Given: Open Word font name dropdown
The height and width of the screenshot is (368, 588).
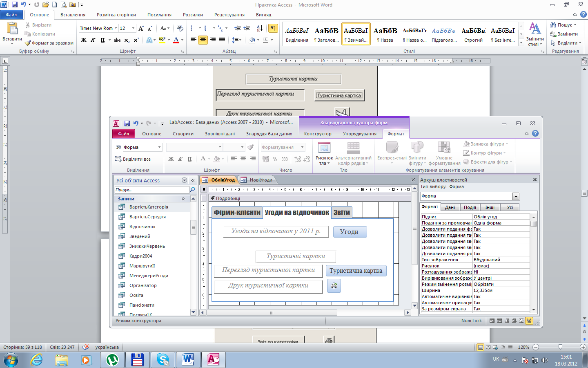Looking at the screenshot, I should pyautogui.click(x=116, y=28).
